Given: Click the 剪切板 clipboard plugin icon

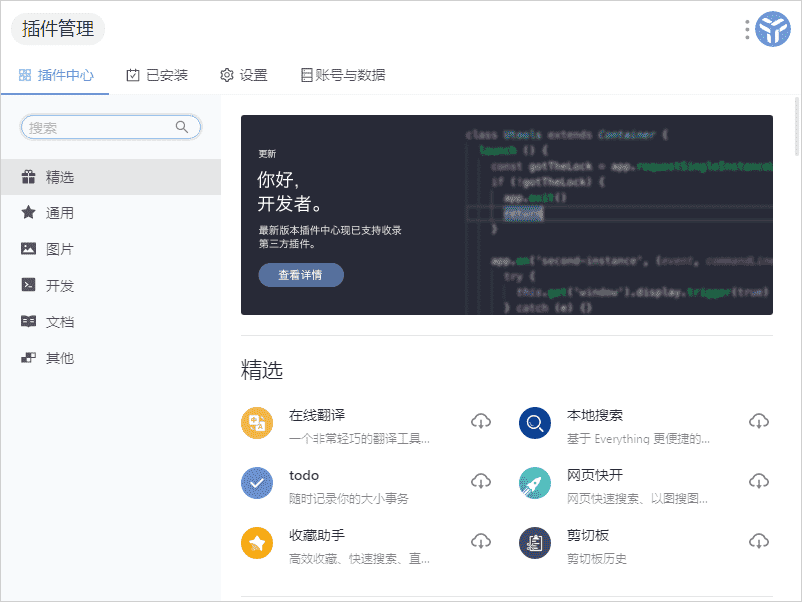Looking at the screenshot, I should (x=534, y=542).
